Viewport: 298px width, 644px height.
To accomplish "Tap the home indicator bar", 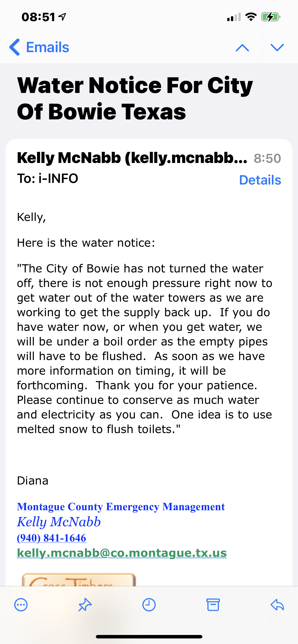I will (x=149, y=637).
